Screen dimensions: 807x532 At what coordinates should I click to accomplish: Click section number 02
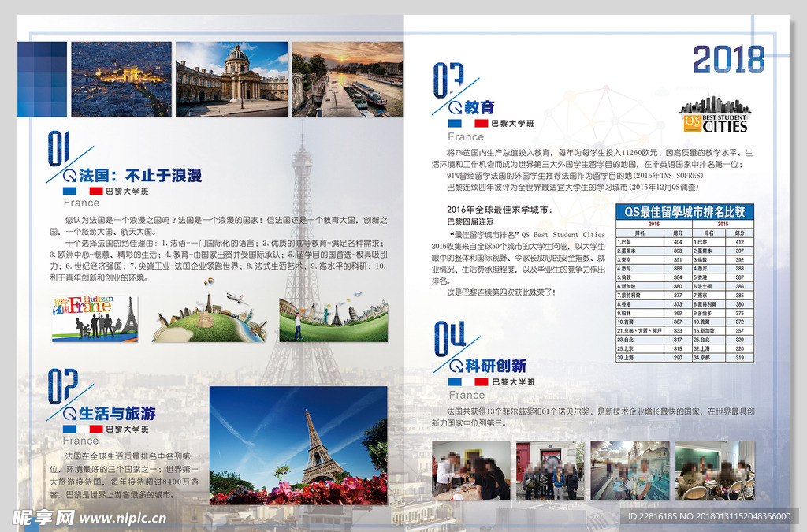(x=63, y=386)
